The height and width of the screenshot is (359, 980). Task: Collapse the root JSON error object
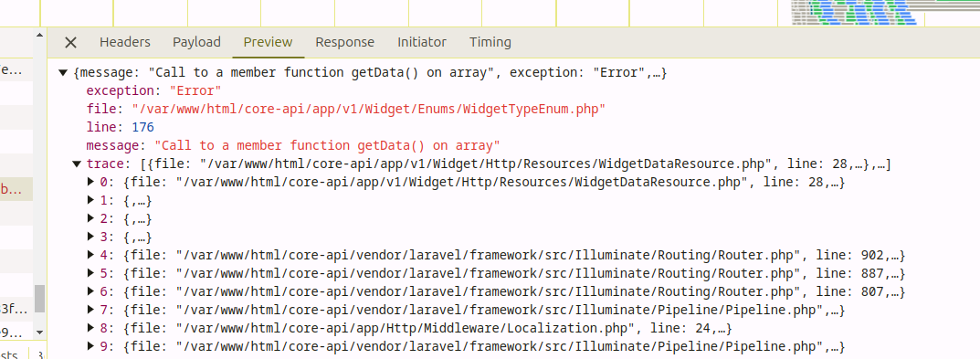62,73
